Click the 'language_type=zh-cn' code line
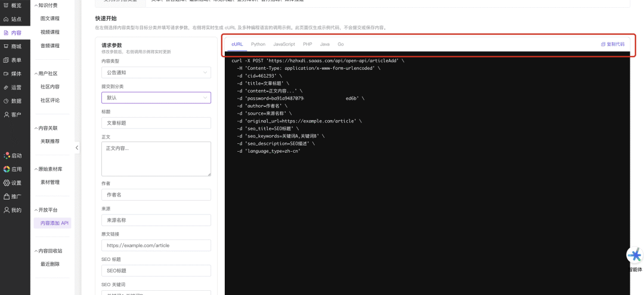The height and width of the screenshot is (295, 644). tap(268, 152)
